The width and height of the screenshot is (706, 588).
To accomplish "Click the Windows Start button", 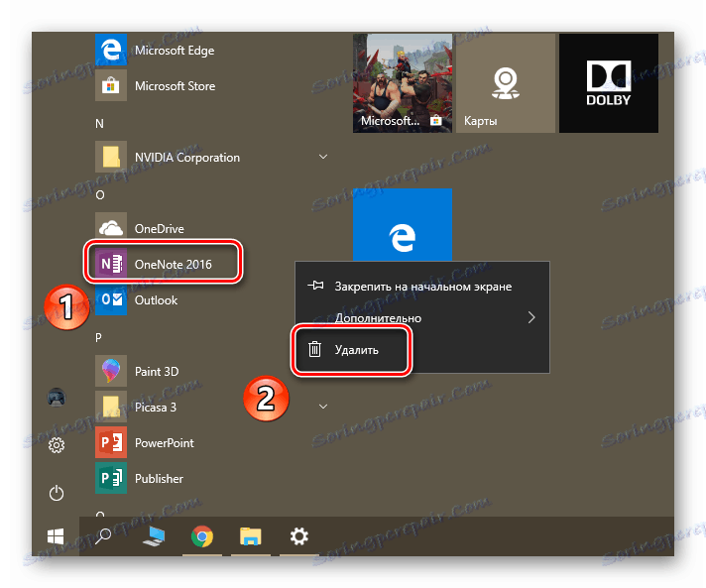I will pos(56,536).
